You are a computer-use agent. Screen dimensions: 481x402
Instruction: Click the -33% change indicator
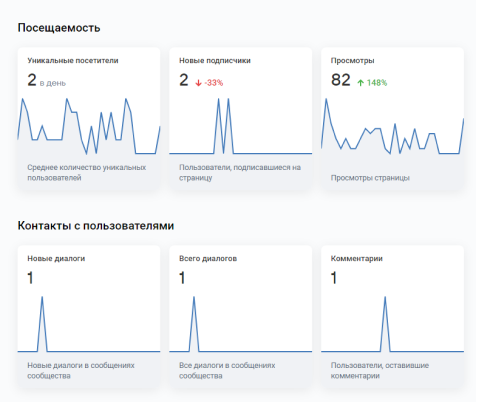[x=214, y=83]
